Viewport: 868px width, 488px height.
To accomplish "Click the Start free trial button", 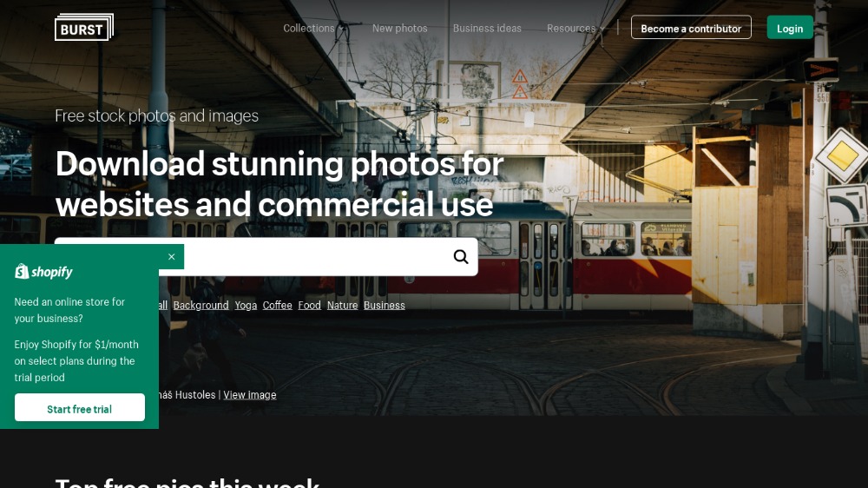I will (x=80, y=408).
